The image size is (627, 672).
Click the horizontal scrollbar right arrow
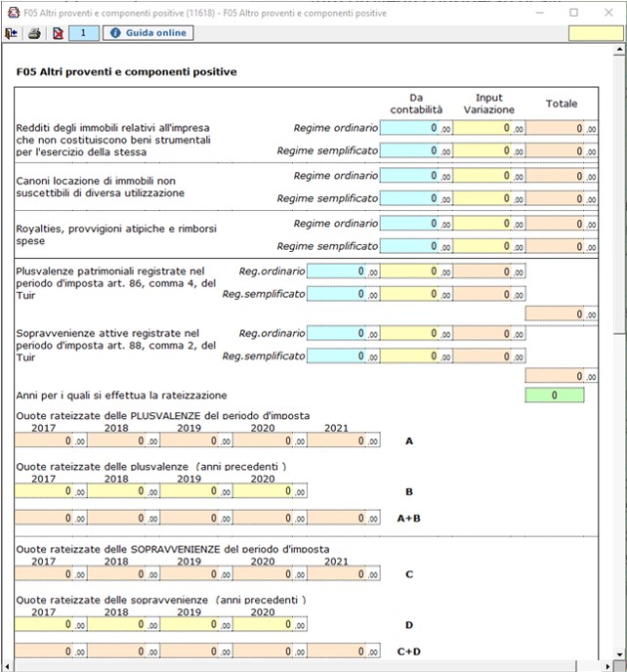[607, 666]
